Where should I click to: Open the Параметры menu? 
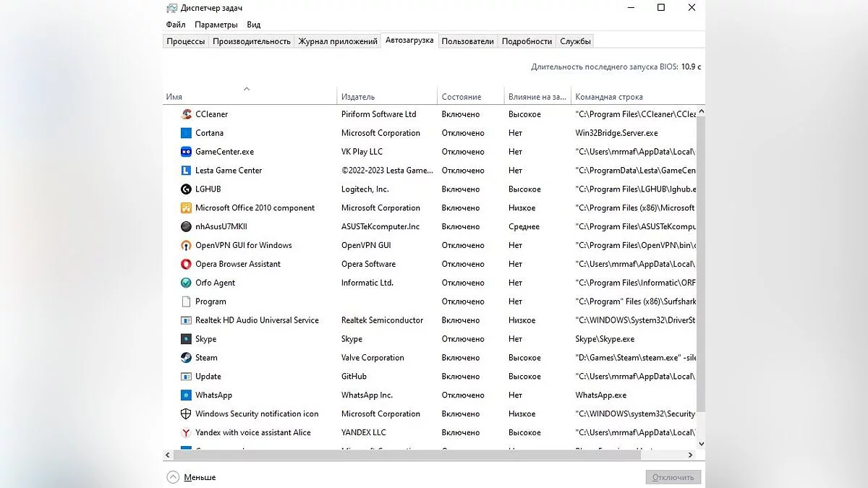pos(216,25)
